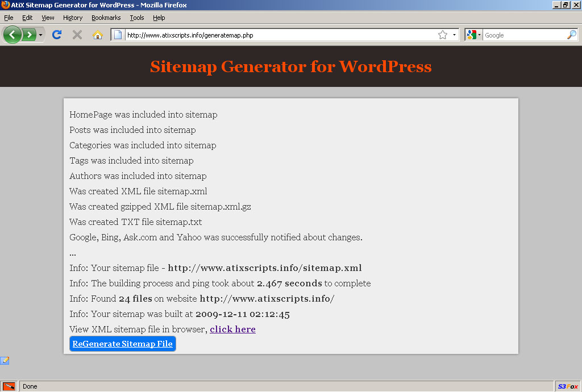Click "Posts was included into sitemap" line
Screen dimensions: 582x392
tap(132, 130)
